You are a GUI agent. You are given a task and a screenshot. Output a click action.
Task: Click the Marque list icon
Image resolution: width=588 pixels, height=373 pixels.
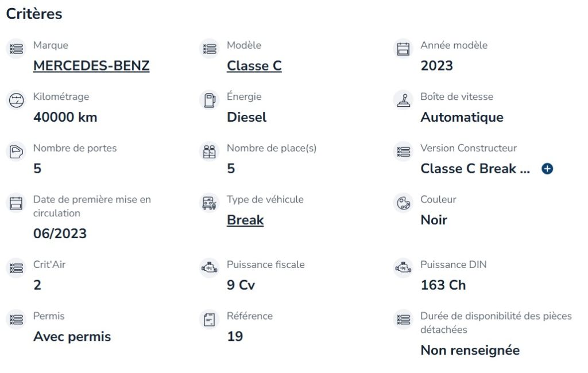(16, 49)
